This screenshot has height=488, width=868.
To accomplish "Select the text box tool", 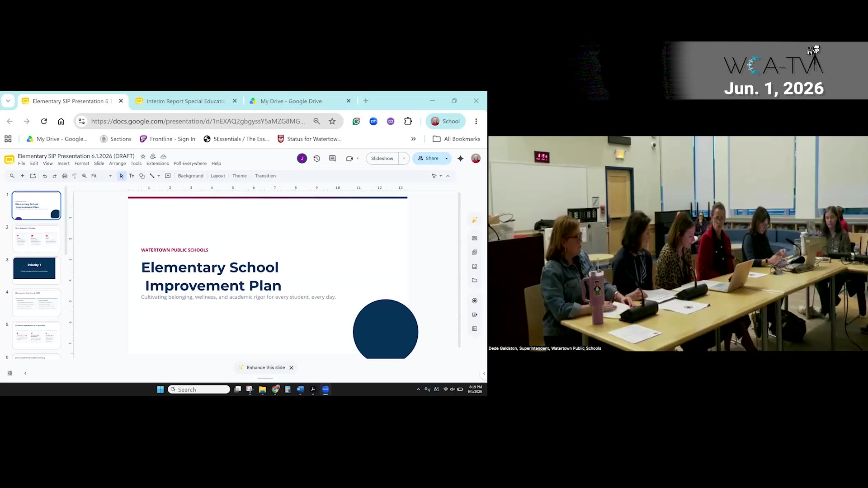I will pyautogui.click(x=132, y=176).
